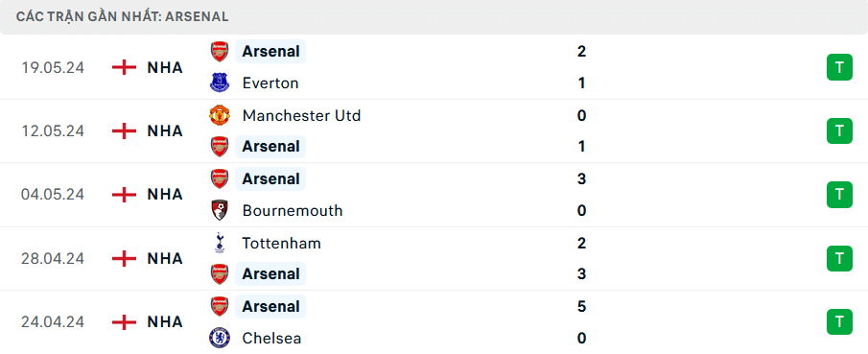Click England flag in the 24.04.24 row
The image size is (868, 354).
124,322
